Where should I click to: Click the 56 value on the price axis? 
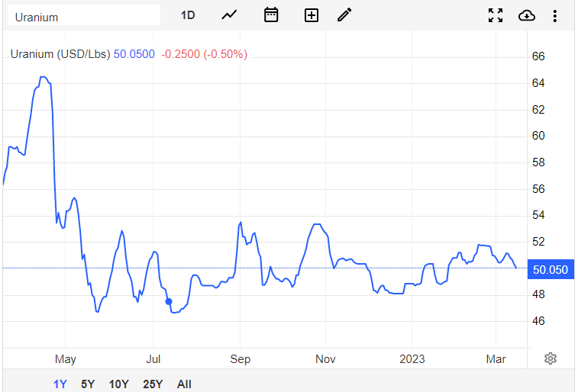pyautogui.click(x=538, y=189)
